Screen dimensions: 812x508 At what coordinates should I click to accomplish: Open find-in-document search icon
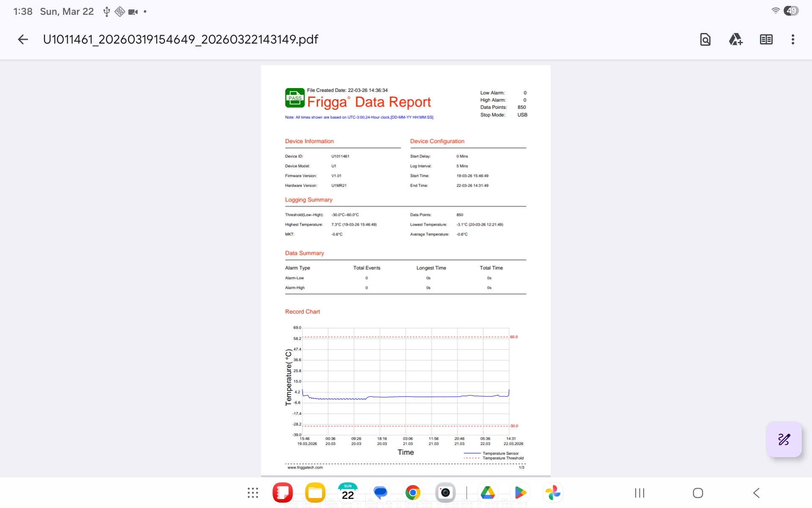705,39
